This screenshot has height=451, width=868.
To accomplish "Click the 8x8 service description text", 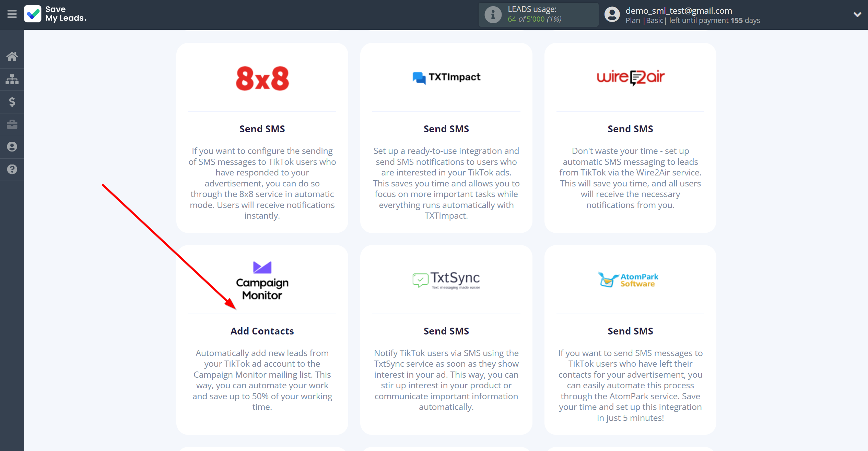I will click(262, 183).
